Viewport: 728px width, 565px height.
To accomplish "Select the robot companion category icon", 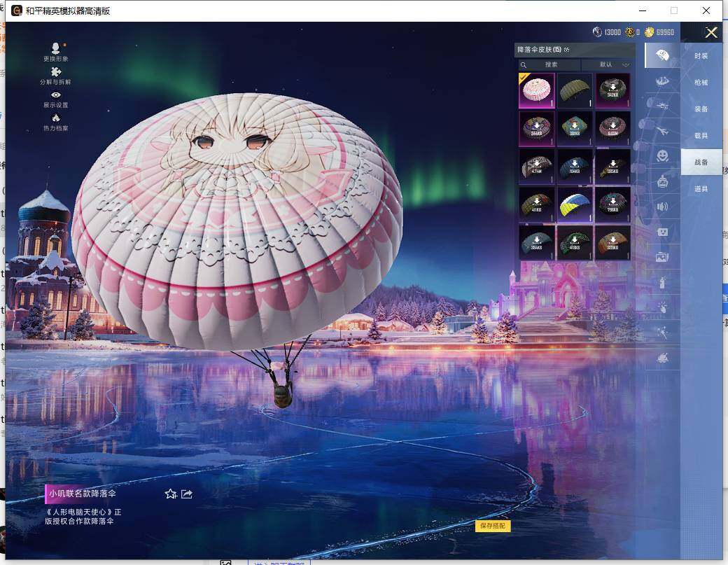I will click(662, 181).
